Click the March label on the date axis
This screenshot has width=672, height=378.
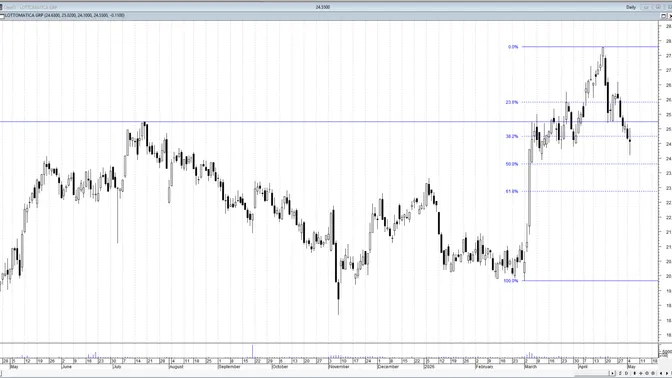tap(531, 367)
